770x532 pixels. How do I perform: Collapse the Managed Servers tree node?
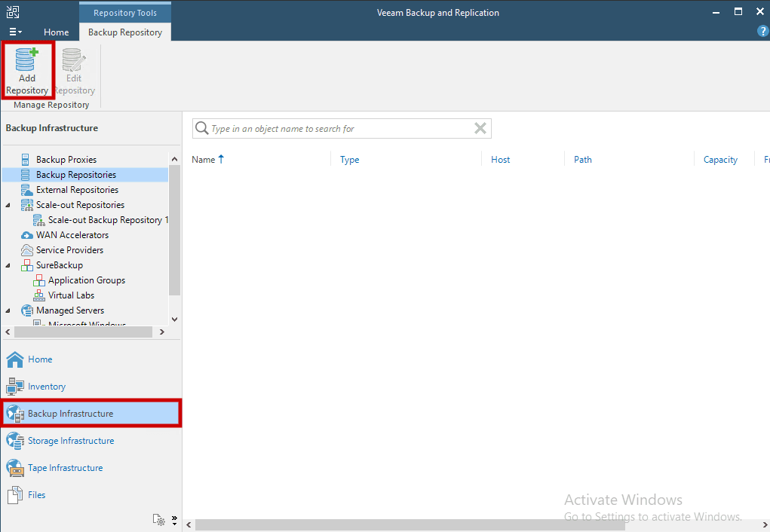[8, 310]
